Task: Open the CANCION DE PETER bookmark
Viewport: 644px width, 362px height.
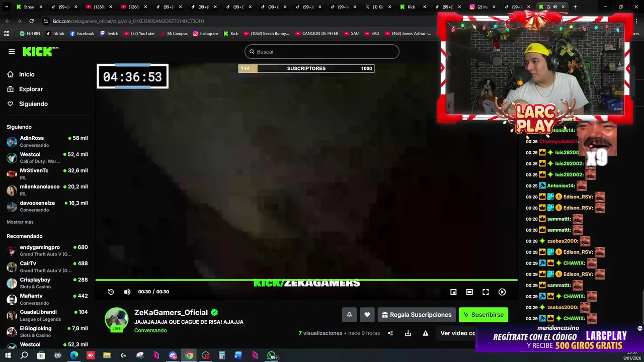Action: 317,33
